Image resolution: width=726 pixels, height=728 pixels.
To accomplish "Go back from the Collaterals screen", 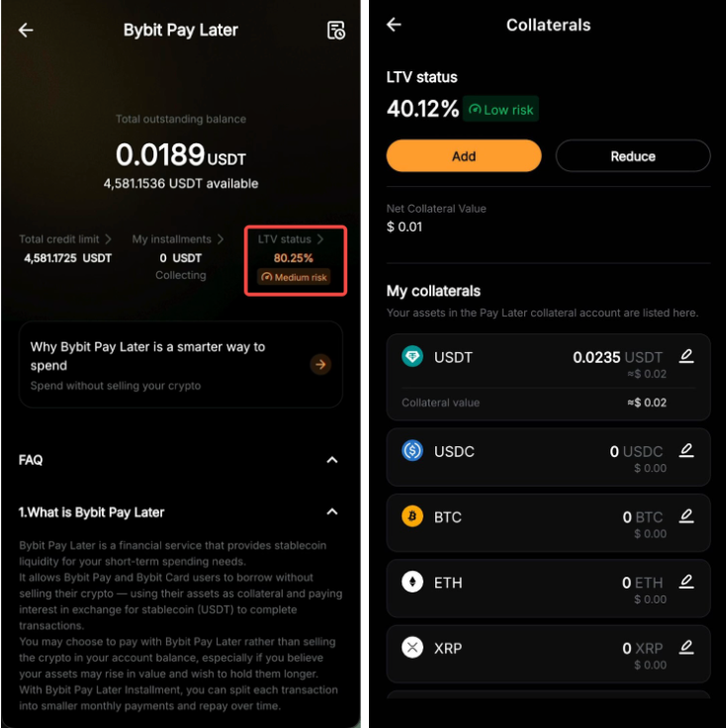I will tap(394, 25).
